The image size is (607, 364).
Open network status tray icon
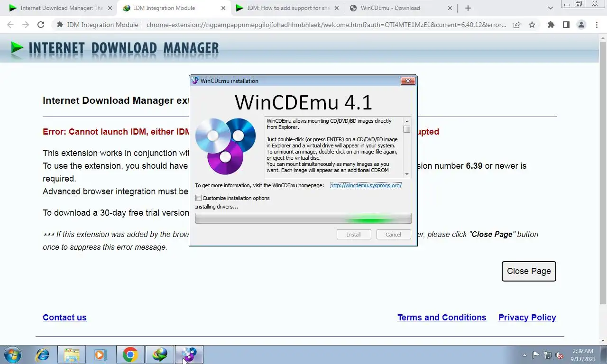[548, 355]
